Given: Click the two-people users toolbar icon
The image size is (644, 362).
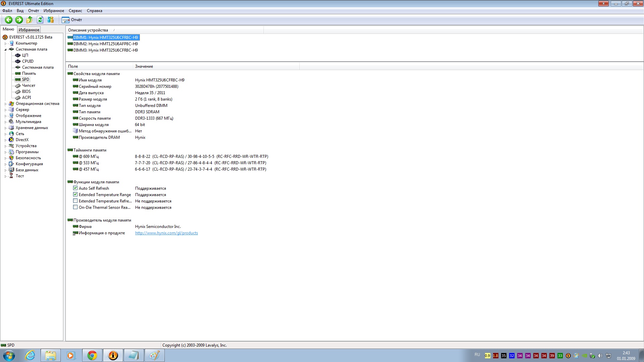Looking at the screenshot, I should click(51, 20).
